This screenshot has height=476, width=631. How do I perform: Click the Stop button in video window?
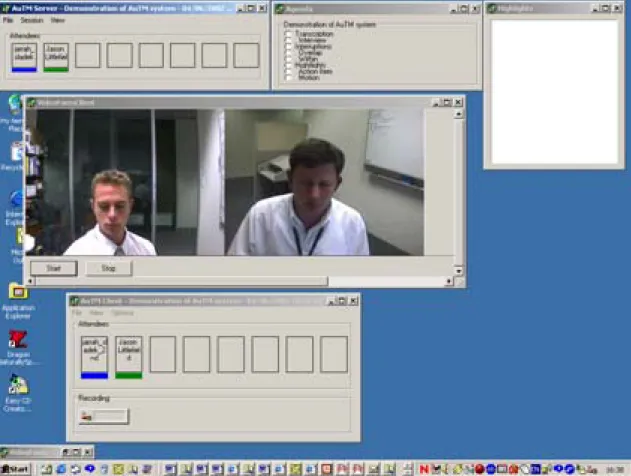click(x=109, y=268)
